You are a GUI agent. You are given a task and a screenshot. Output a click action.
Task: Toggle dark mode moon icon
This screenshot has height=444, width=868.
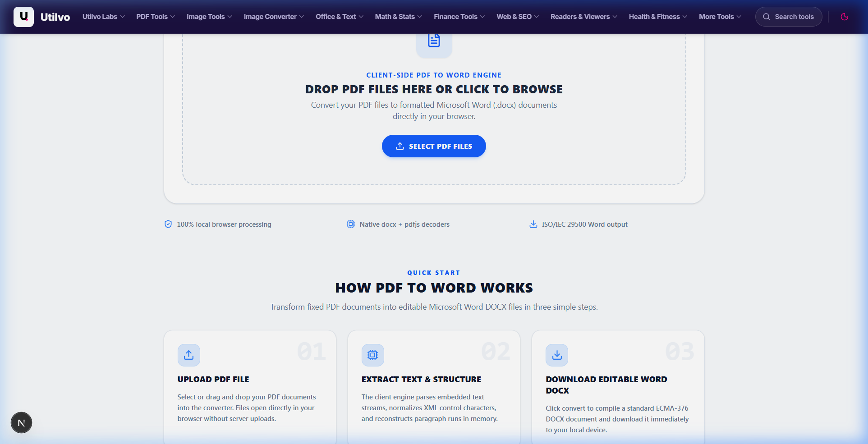click(x=845, y=17)
